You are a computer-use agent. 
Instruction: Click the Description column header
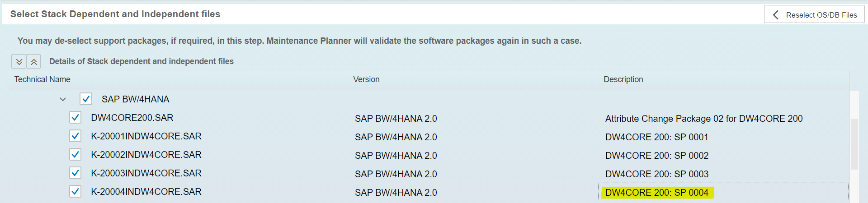[x=623, y=79]
